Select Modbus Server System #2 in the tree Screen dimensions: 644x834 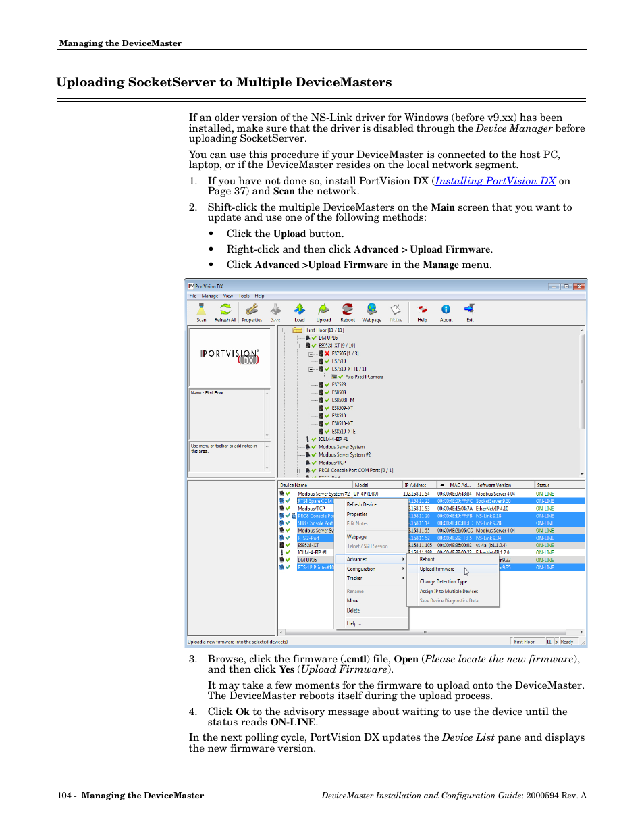pyautogui.click(x=345, y=454)
